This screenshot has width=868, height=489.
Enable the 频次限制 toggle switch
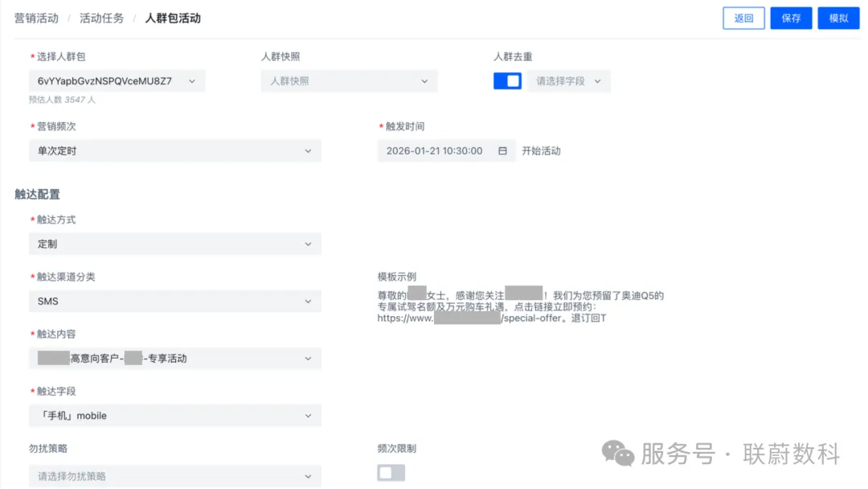pos(391,474)
